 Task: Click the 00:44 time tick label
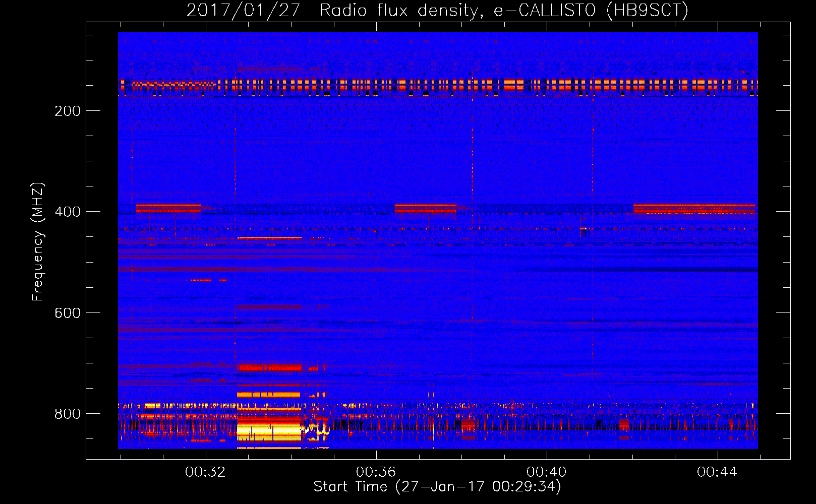717,472
